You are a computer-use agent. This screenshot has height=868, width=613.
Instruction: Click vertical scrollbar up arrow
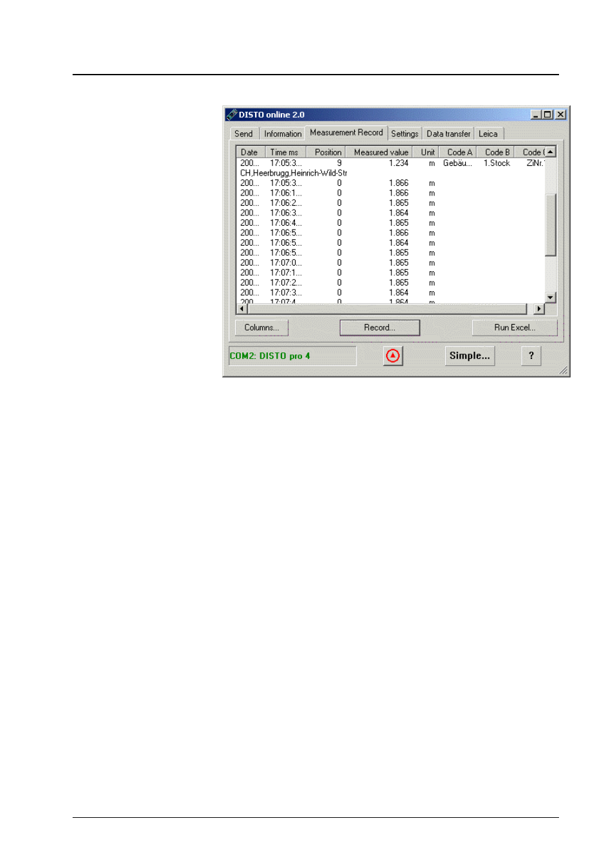[x=551, y=152]
